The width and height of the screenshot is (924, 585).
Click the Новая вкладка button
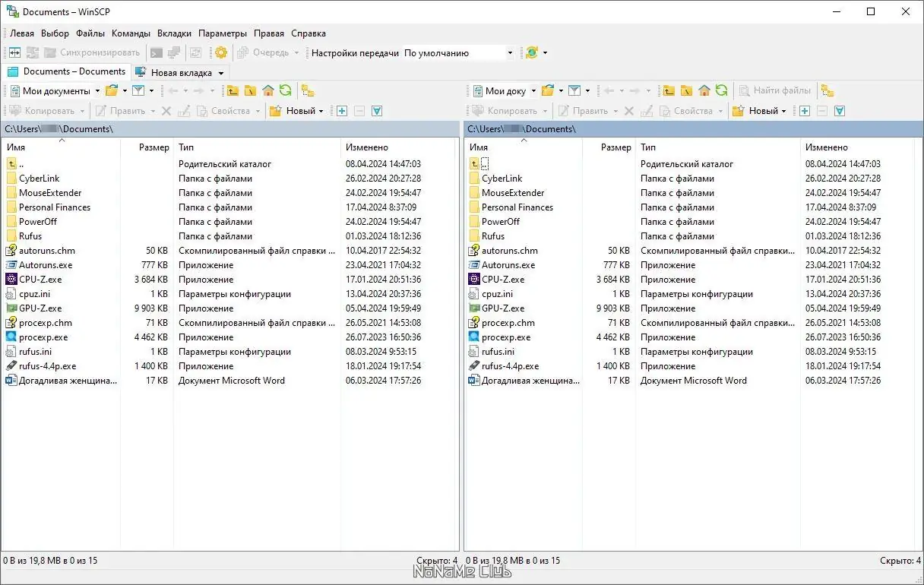180,71
